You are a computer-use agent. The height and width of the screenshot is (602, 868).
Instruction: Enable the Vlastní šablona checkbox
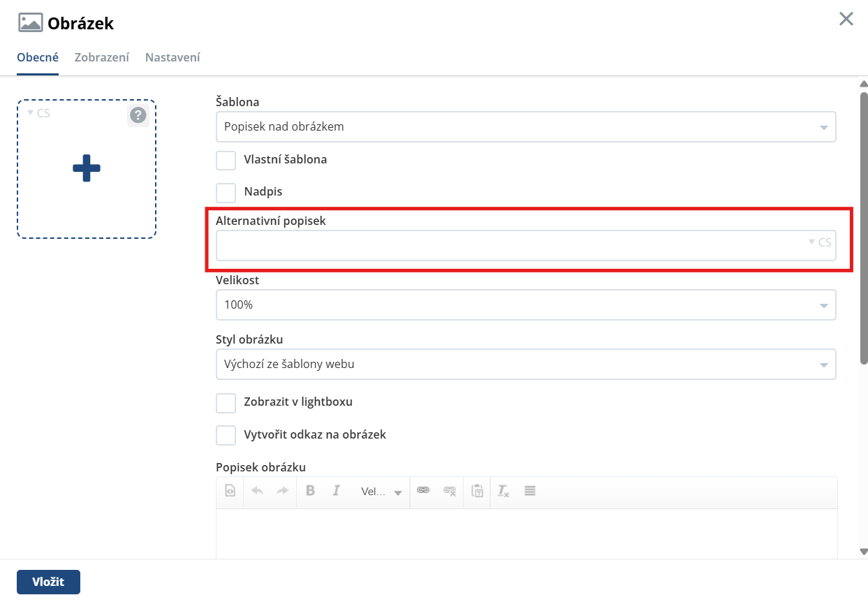click(226, 160)
